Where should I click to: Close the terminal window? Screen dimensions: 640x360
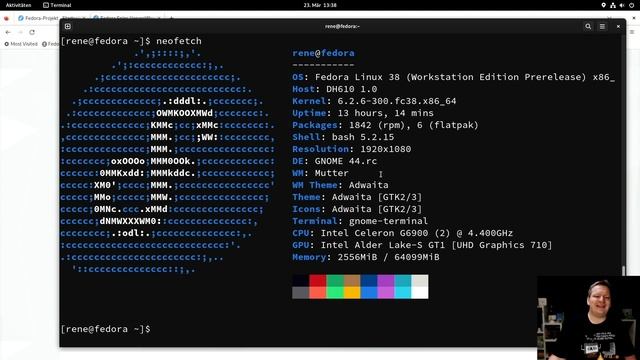tap(618, 26)
